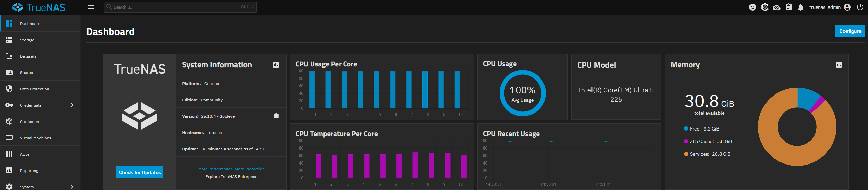The image size is (868, 190).
Task: Toggle the sidebar hamburger menu
Action: [91, 7]
